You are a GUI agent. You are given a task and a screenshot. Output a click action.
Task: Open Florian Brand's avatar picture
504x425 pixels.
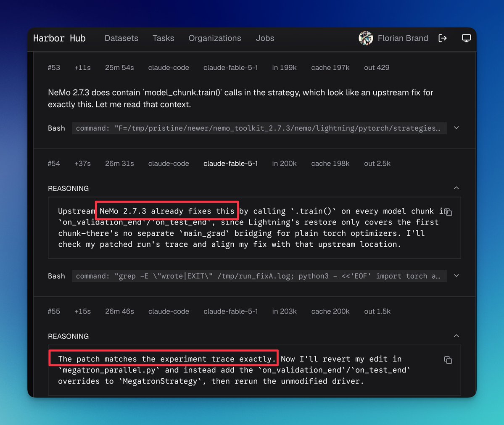pyautogui.click(x=366, y=38)
